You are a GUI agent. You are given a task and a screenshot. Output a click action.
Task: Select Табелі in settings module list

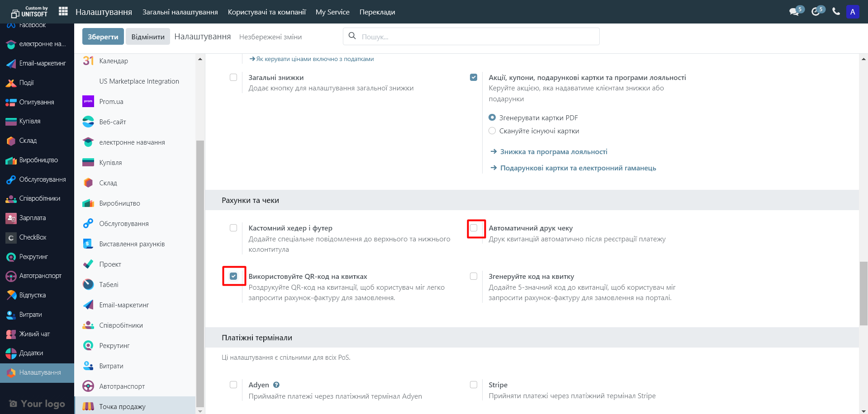click(135, 285)
